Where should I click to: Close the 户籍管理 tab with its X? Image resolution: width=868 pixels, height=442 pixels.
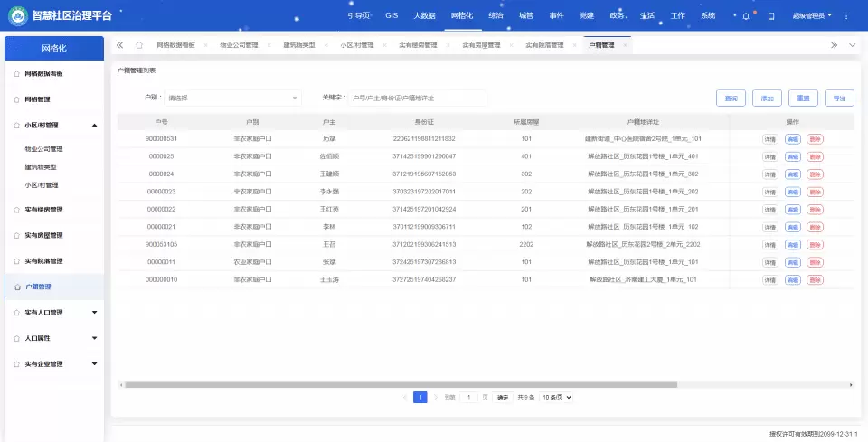tap(624, 44)
